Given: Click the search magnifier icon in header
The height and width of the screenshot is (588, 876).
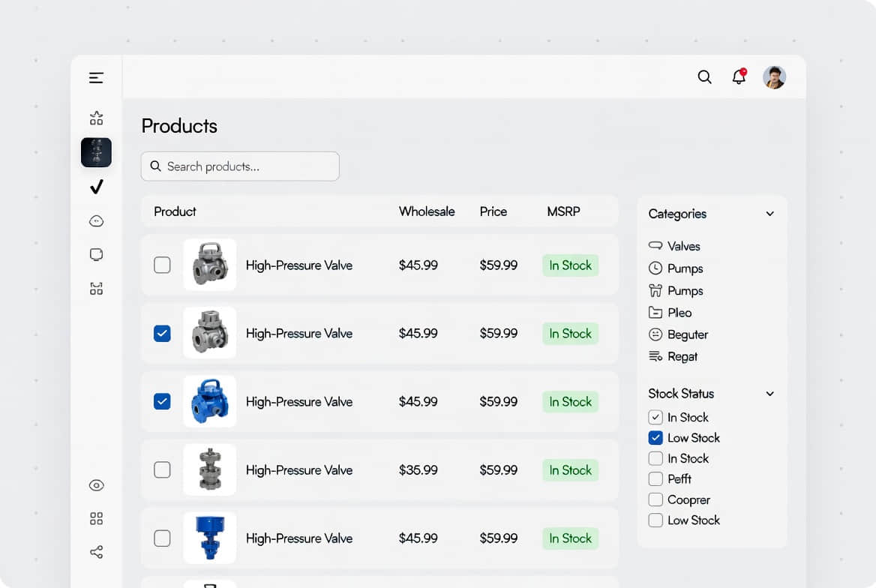Looking at the screenshot, I should 704,77.
